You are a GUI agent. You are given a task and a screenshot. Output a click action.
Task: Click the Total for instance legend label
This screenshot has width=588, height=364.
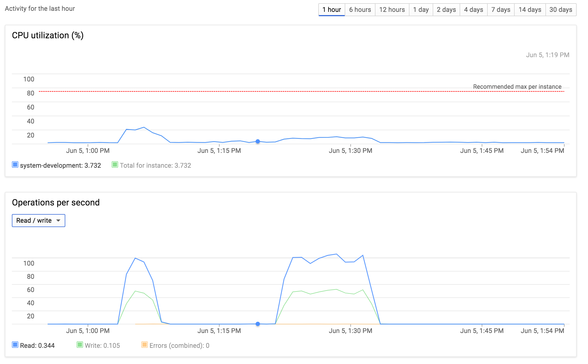[x=155, y=165]
